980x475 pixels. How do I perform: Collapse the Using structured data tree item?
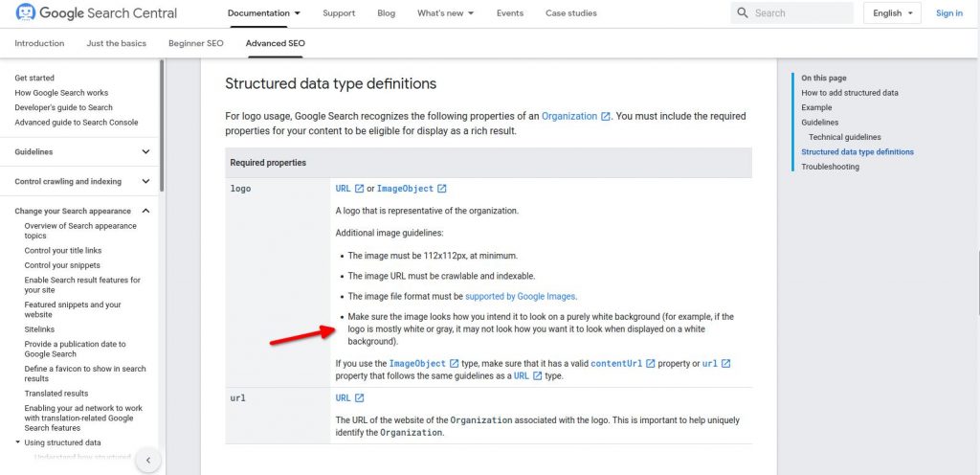(x=18, y=442)
